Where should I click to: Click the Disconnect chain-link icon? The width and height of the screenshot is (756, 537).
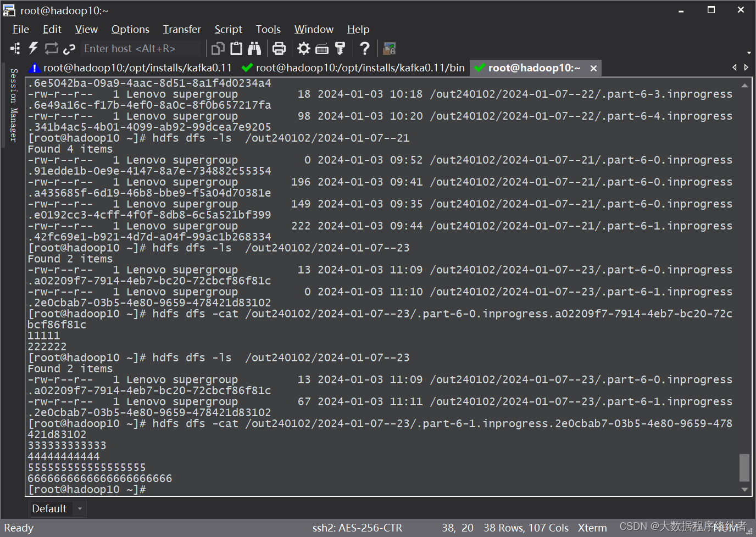[x=69, y=49]
